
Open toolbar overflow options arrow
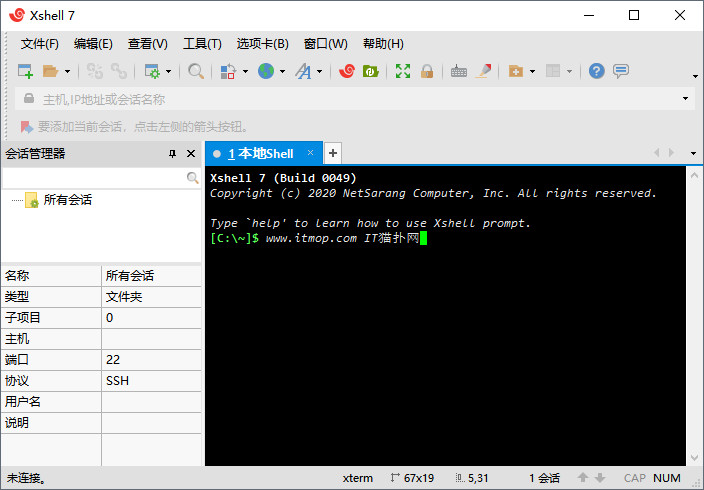695,76
